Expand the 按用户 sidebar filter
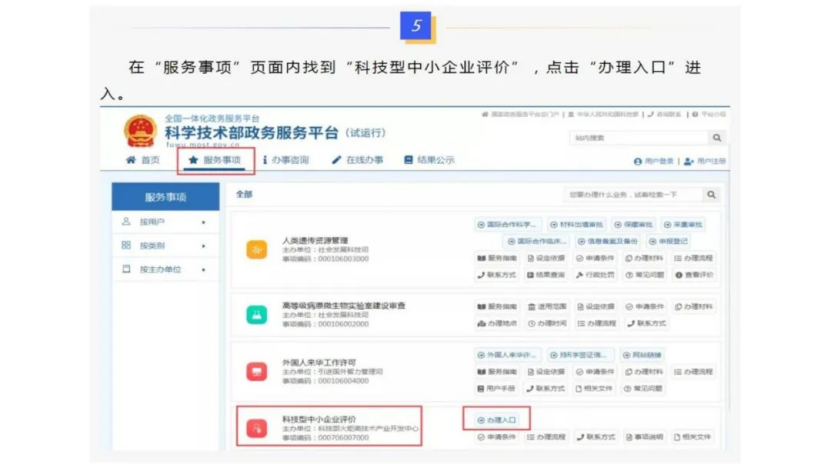Screen dimensions: 831x468 pos(165,222)
